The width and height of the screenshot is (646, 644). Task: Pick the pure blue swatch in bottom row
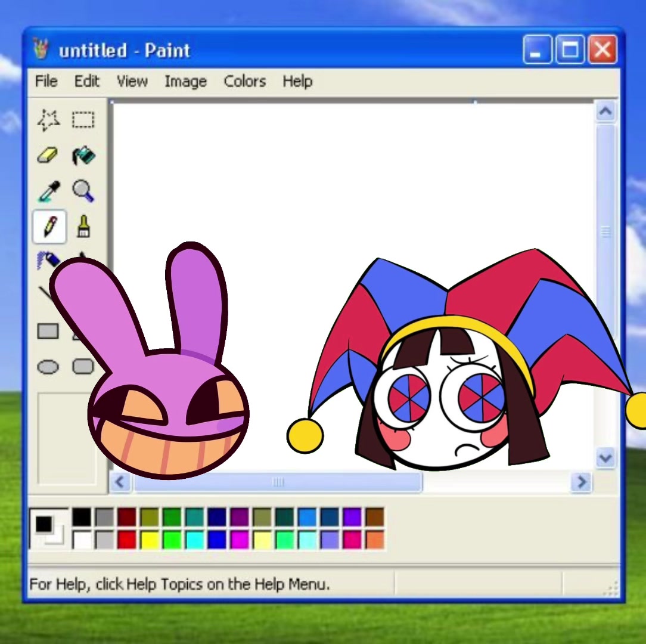[217, 540]
